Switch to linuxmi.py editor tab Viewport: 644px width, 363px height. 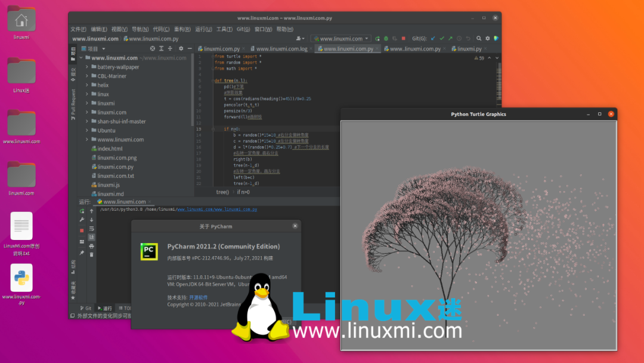pyautogui.click(x=469, y=48)
